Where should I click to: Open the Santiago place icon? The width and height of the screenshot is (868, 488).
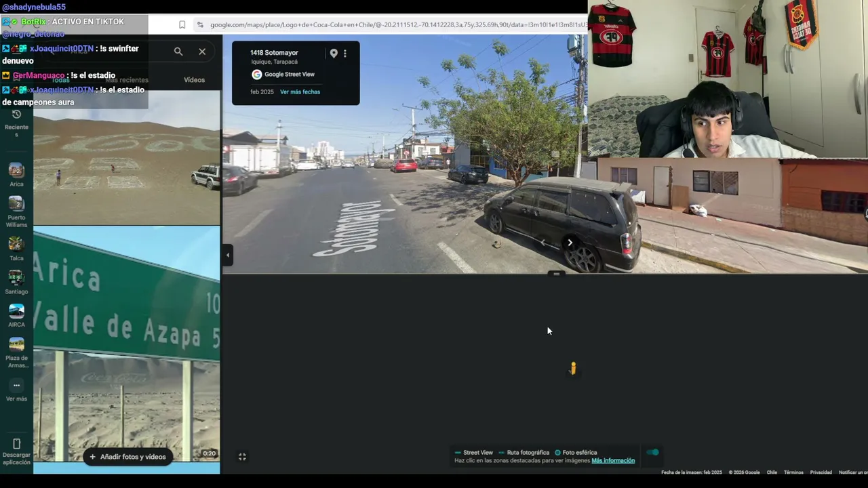(16, 277)
